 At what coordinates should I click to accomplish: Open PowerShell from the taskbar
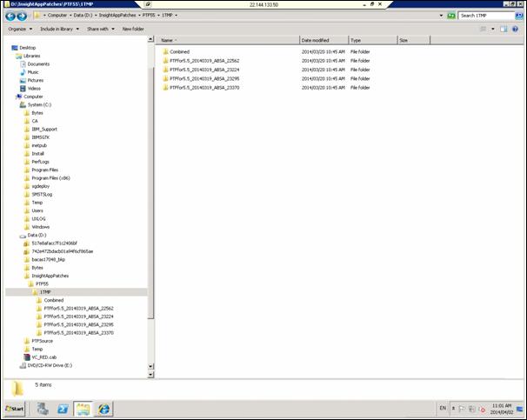[63, 407]
